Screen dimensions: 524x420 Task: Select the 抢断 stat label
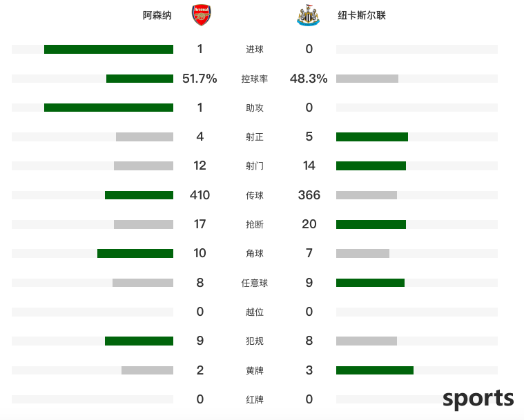click(255, 224)
